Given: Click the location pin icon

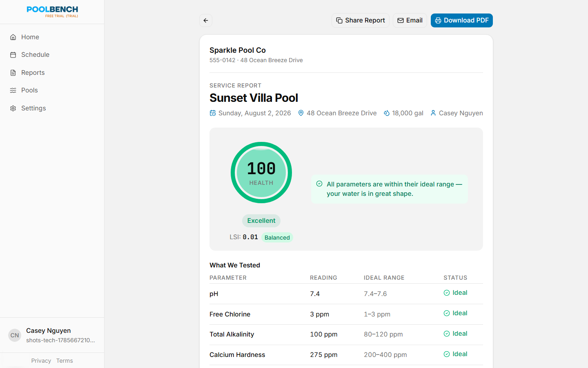Looking at the screenshot, I should pyautogui.click(x=301, y=113).
